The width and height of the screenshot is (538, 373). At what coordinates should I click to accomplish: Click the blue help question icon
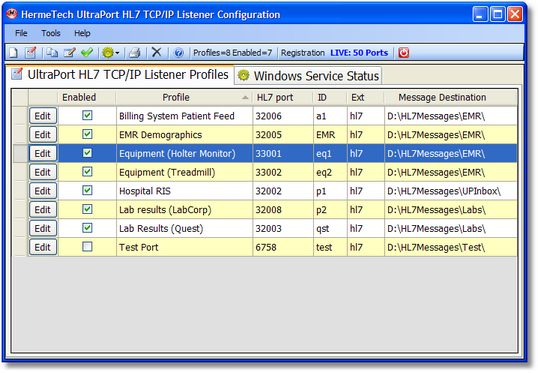(x=179, y=53)
